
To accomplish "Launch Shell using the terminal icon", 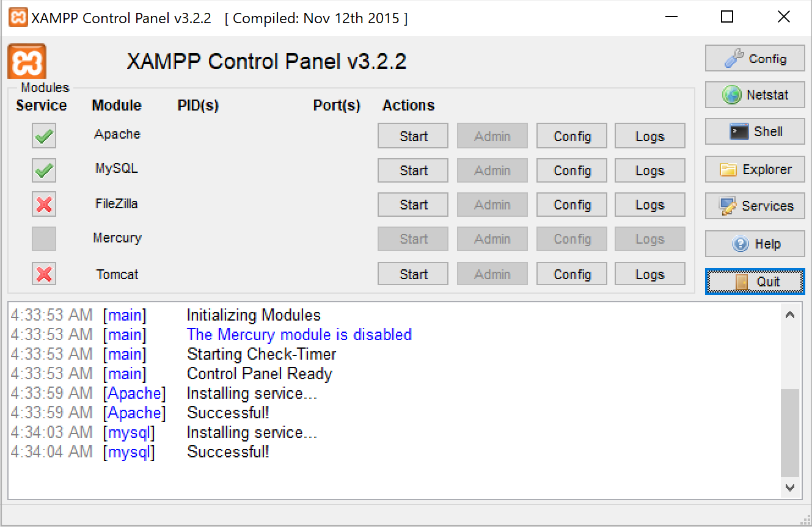I will [x=739, y=131].
